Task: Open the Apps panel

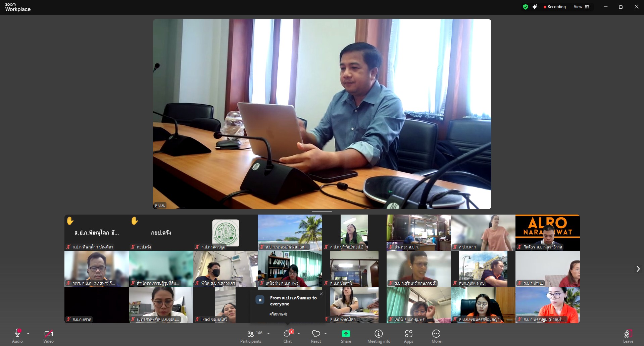Action: [x=408, y=336]
